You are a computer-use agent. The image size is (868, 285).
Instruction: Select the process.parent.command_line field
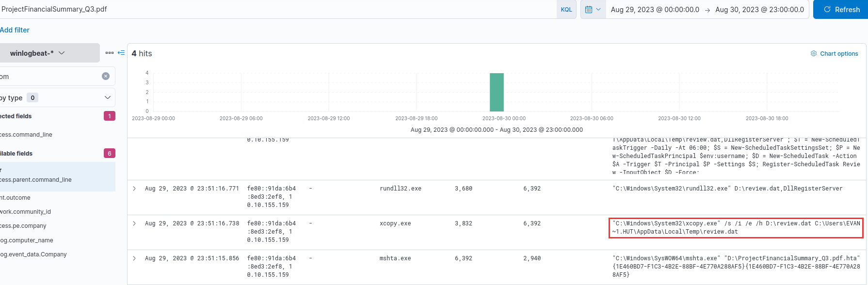click(x=36, y=180)
